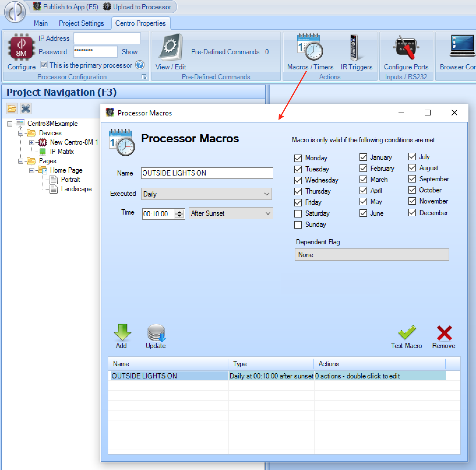Click the Processor Macros title bar icon
The height and width of the screenshot is (470, 476).
(110, 113)
